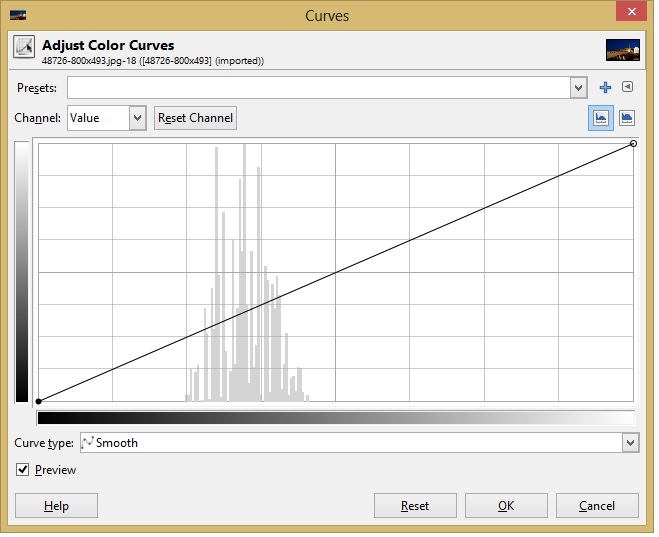Confirm curve changes with OK
Viewport: 659px width, 537px height.
(x=506, y=506)
